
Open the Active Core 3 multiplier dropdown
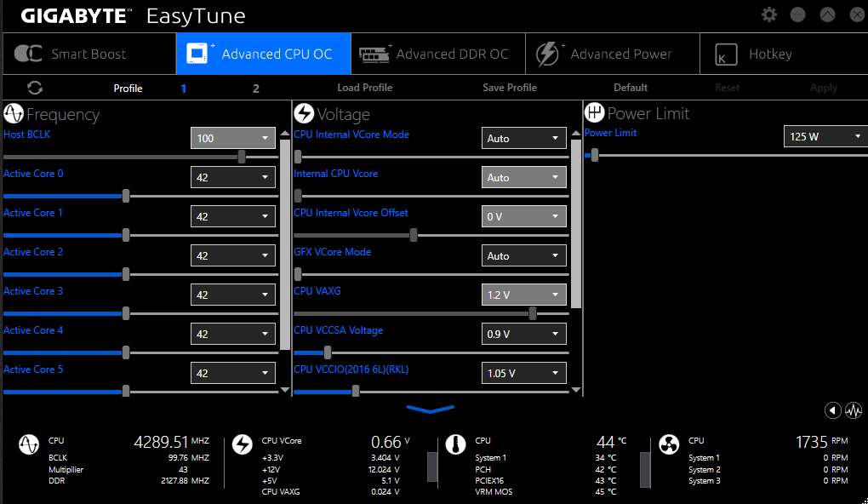(232, 295)
